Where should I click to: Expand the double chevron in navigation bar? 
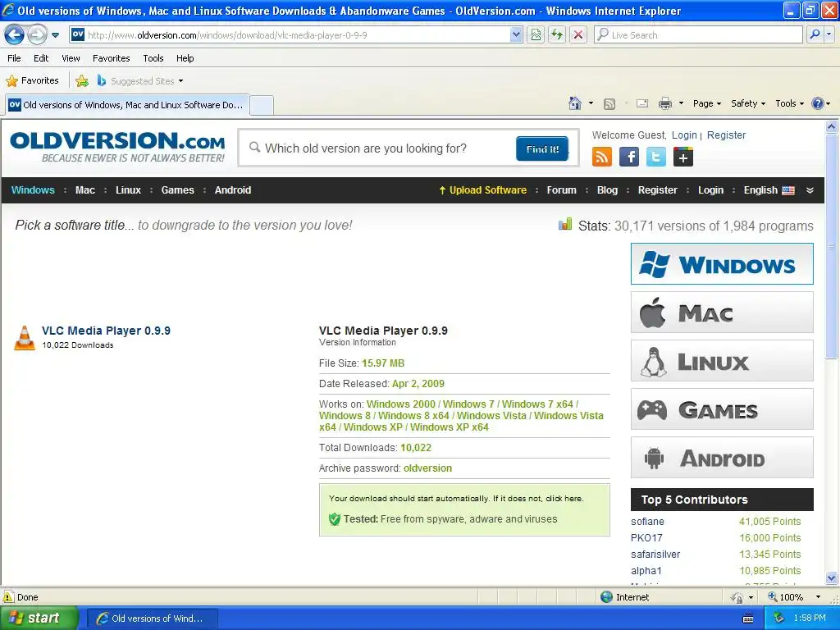(x=810, y=190)
